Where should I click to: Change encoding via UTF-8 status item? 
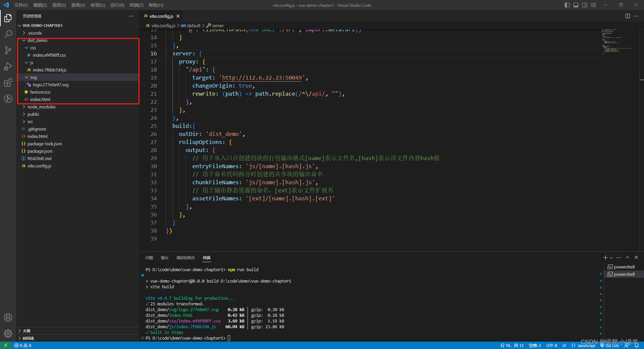[552, 345]
